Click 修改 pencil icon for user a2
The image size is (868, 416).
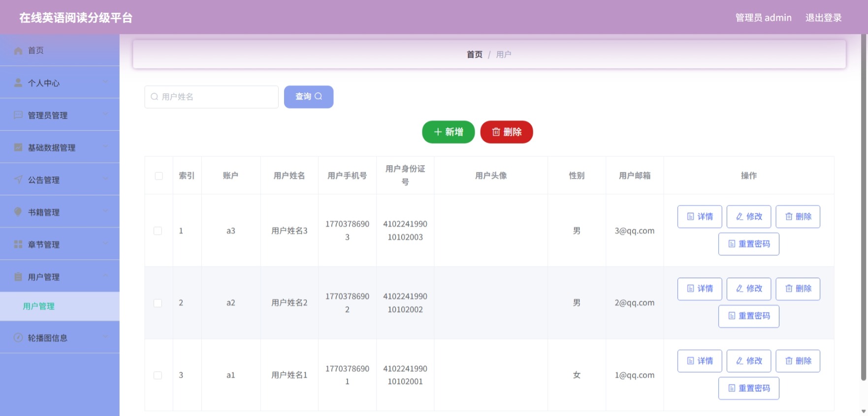[739, 289]
